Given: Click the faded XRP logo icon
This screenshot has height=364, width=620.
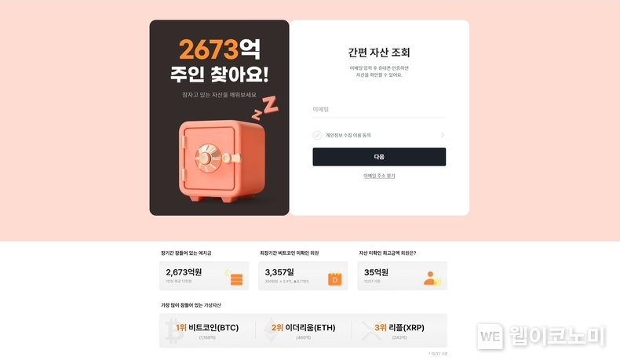Looking at the screenshot, I should click(370, 330).
